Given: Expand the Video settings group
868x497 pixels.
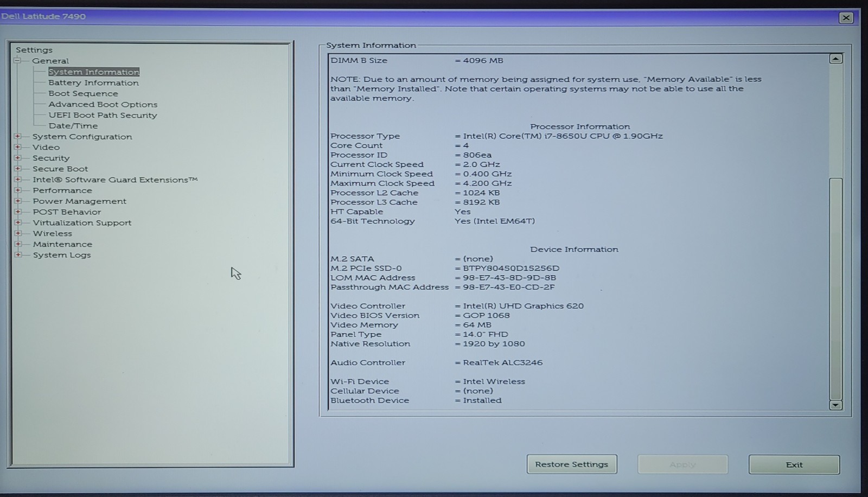Looking at the screenshot, I should pos(18,147).
